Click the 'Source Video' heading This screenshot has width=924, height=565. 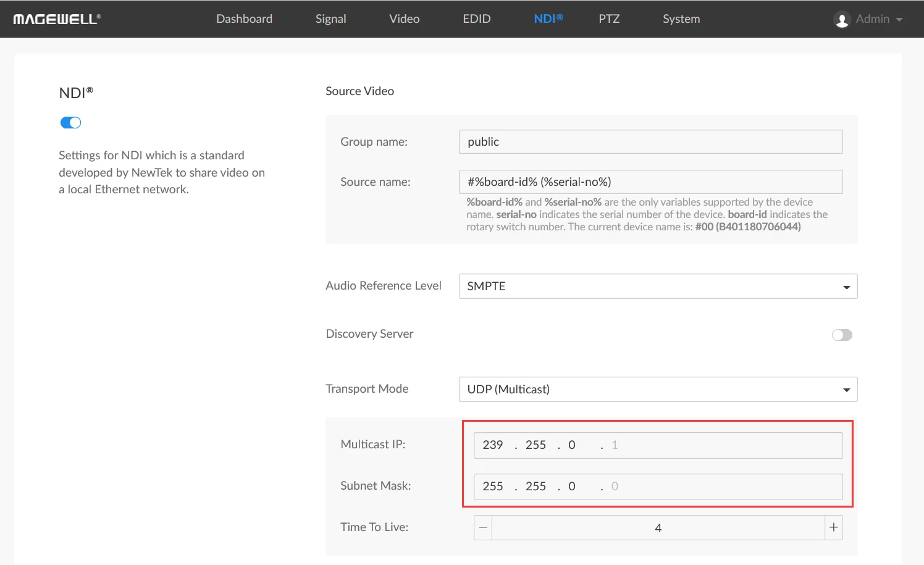click(x=359, y=91)
